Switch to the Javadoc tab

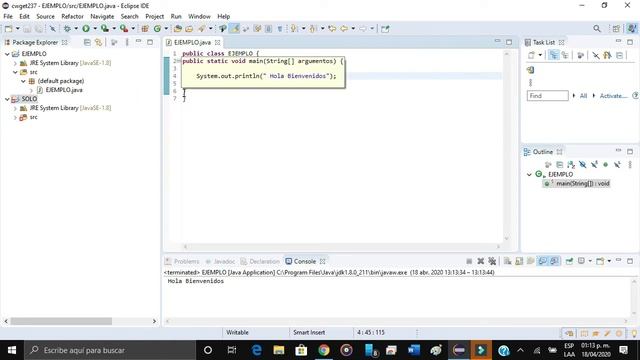click(220, 261)
